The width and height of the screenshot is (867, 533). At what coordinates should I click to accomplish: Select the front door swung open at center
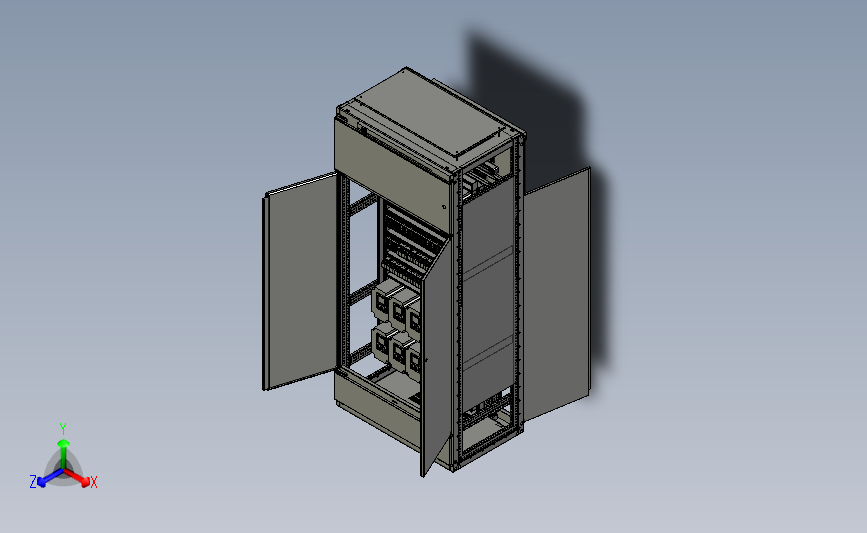pyautogui.click(x=437, y=359)
